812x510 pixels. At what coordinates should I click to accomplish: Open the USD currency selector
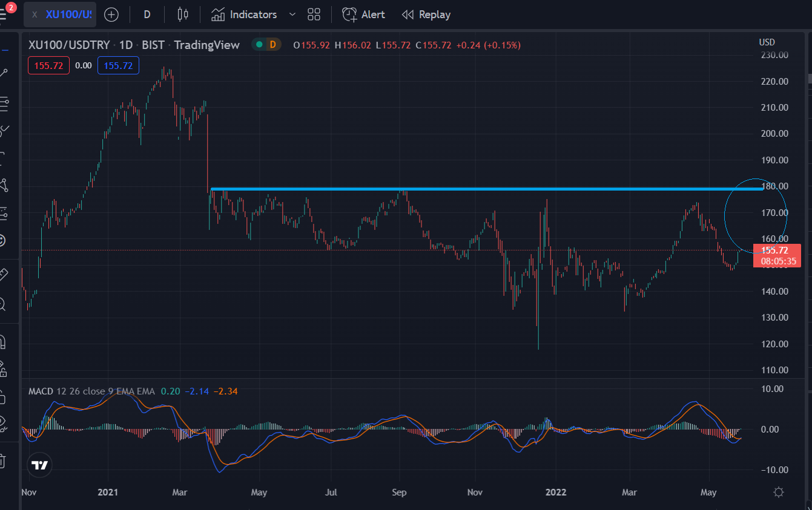point(767,42)
